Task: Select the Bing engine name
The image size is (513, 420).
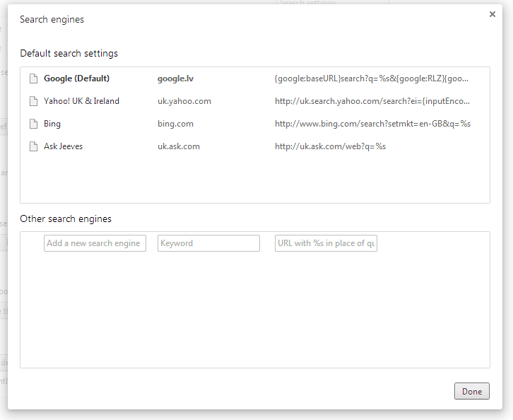Action: pyautogui.click(x=52, y=124)
